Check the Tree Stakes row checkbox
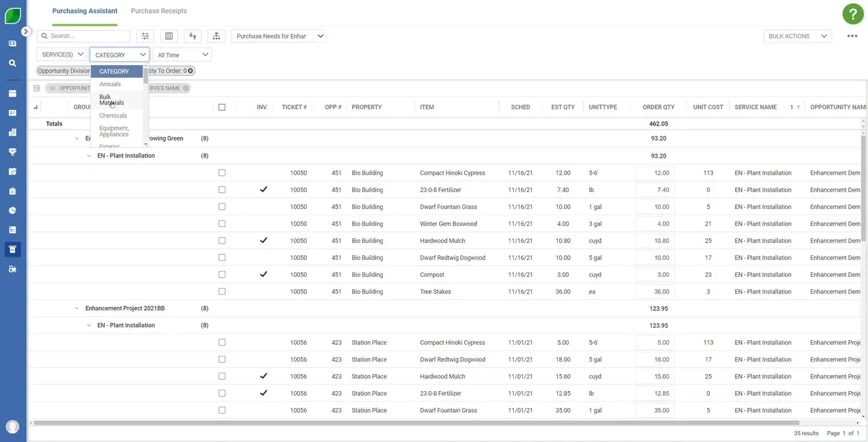Viewport: 868px width, 442px height. tap(222, 292)
